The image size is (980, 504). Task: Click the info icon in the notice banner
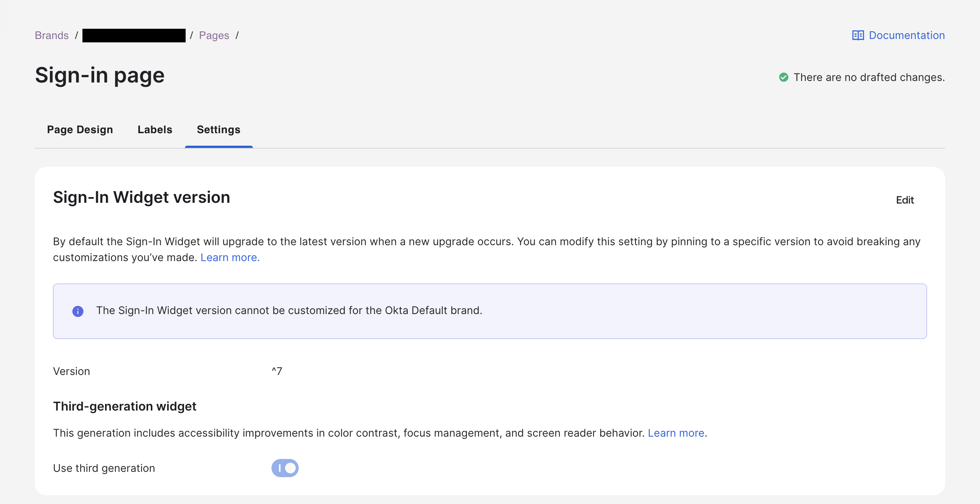click(x=78, y=311)
